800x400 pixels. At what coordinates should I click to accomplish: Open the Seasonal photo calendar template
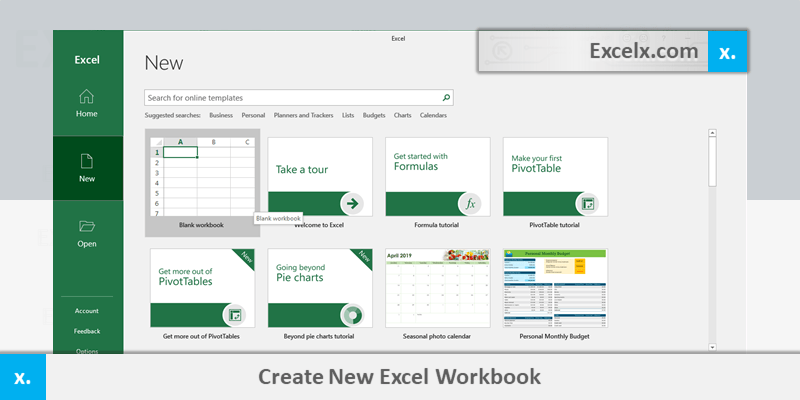(x=438, y=288)
